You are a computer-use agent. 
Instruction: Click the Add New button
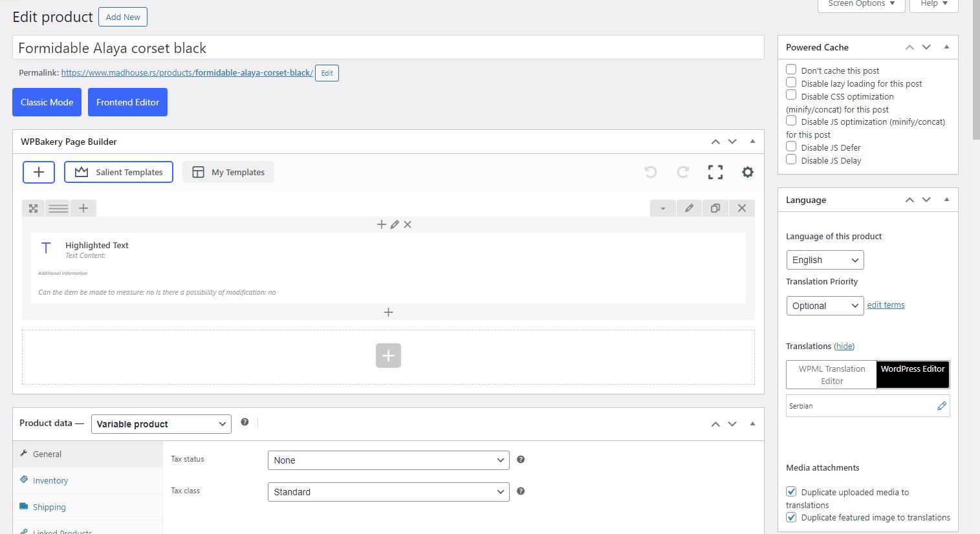pos(123,17)
